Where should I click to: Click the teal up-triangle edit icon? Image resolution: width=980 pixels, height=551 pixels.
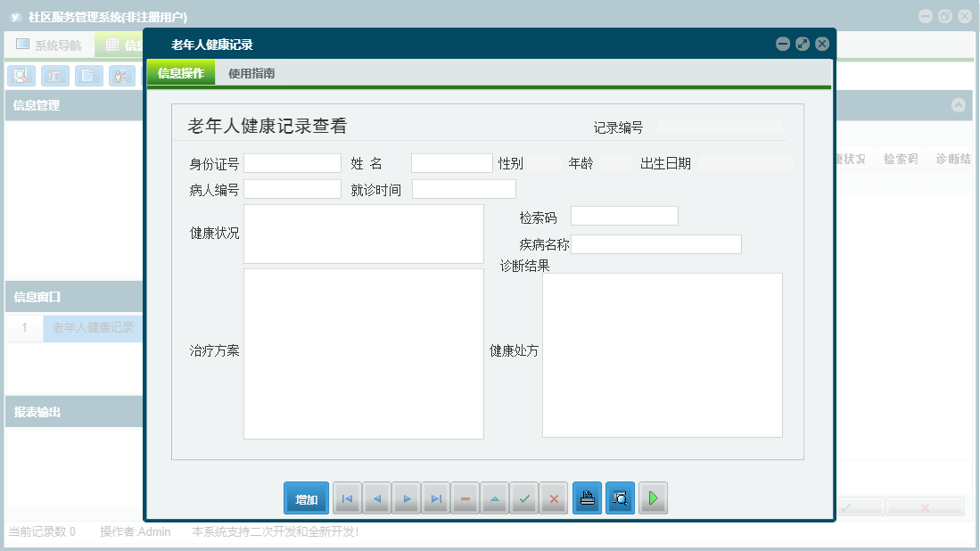(x=495, y=498)
